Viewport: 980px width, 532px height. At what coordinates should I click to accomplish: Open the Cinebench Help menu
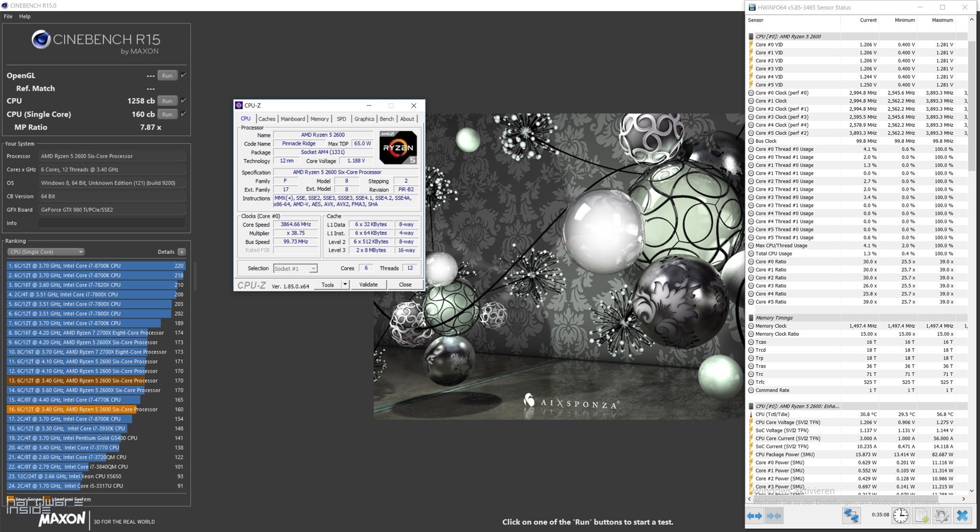(24, 16)
